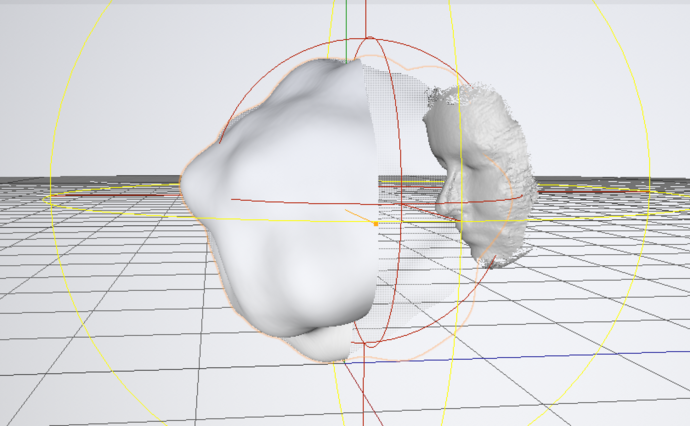690x426 pixels.
Task: Click the yellow horizontal line left of the blob
Action: 120,212
